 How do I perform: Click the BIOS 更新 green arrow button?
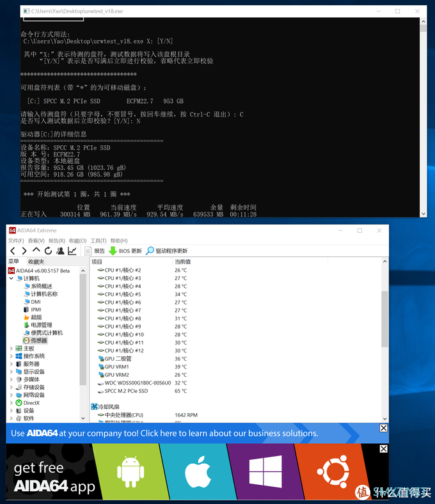click(125, 251)
